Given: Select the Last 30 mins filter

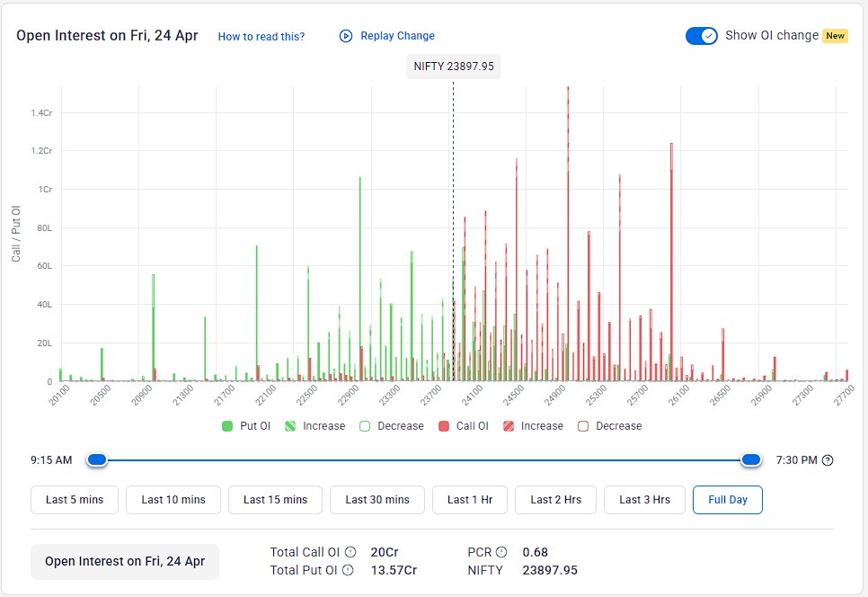Looking at the screenshot, I should click(x=376, y=500).
